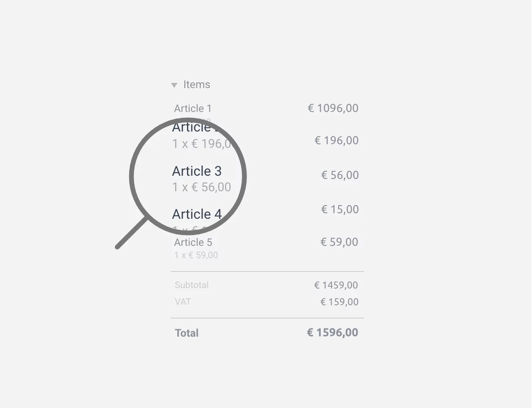Click the Article 1 price € 1096,00
Screen dimensions: 532x408
333,108
